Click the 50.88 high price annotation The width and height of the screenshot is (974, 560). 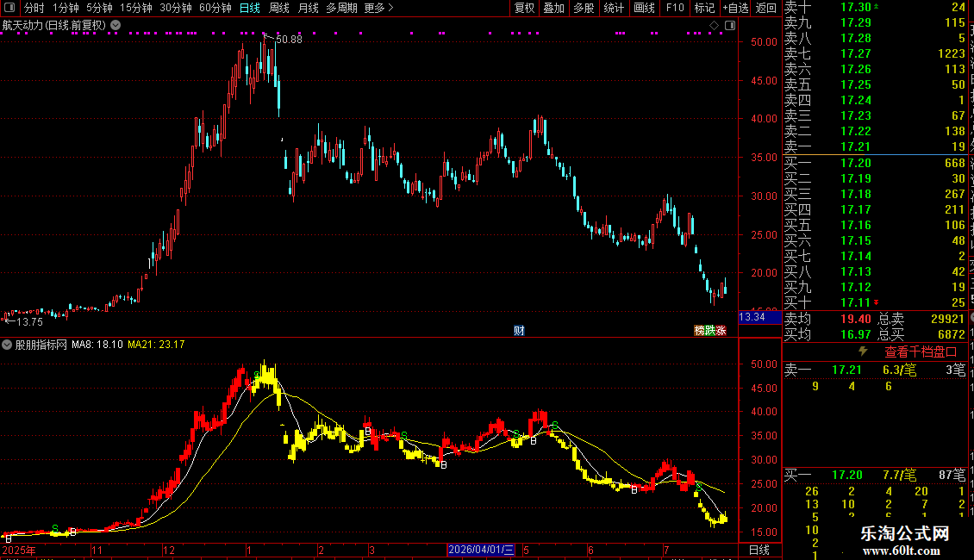[289, 39]
